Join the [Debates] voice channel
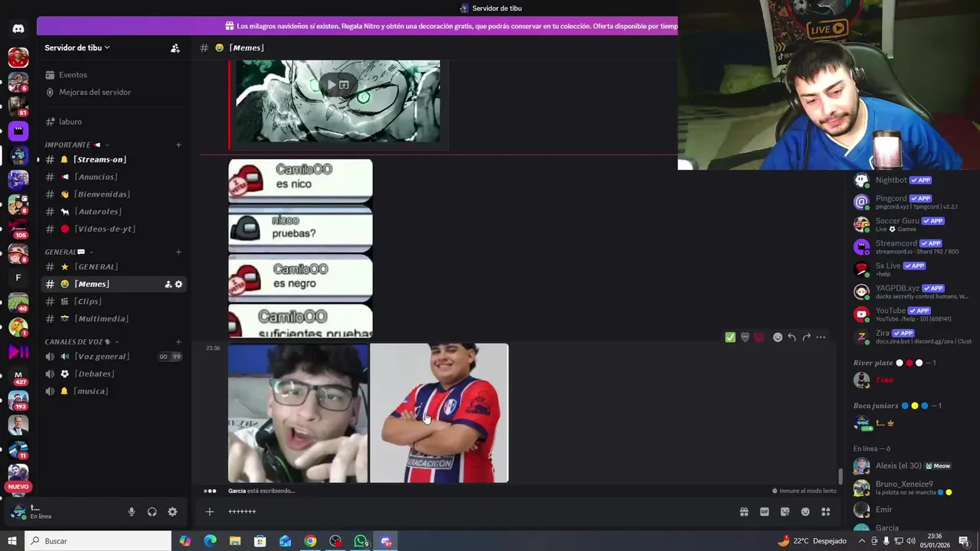The width and height of the screenshot is (980, 551). pyautogui.click(x=115, y=373)
